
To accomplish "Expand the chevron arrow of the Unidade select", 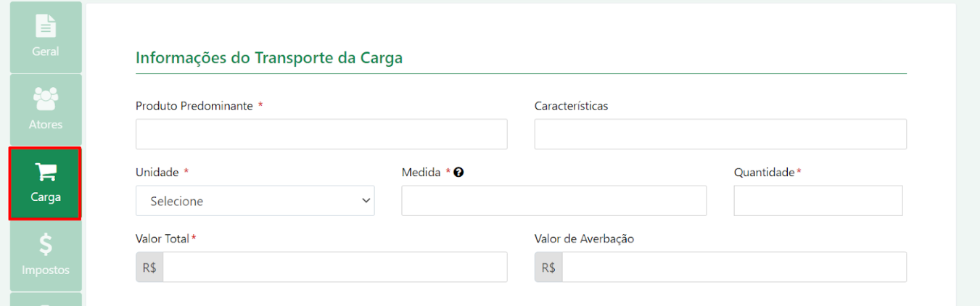I will (x=366, y=201).
